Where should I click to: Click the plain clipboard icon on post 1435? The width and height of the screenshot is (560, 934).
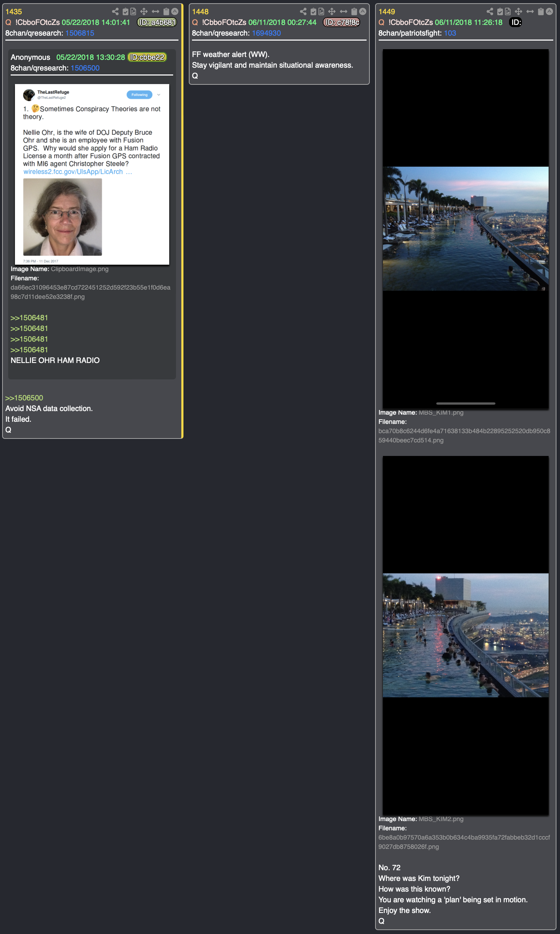pos(166,12)
